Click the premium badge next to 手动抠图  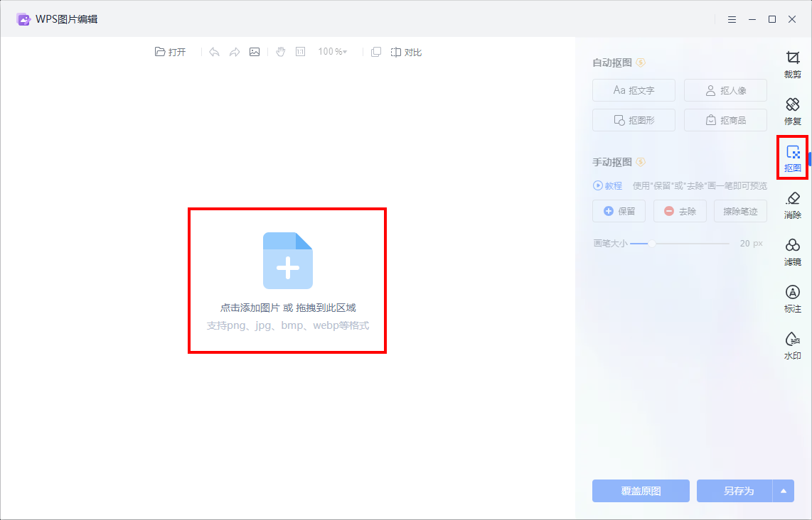(x=641, y=162)
